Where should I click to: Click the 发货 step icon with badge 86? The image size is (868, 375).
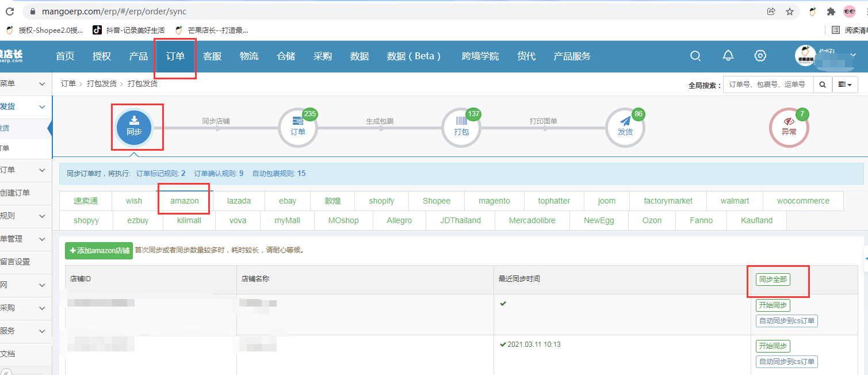(625, 128)
